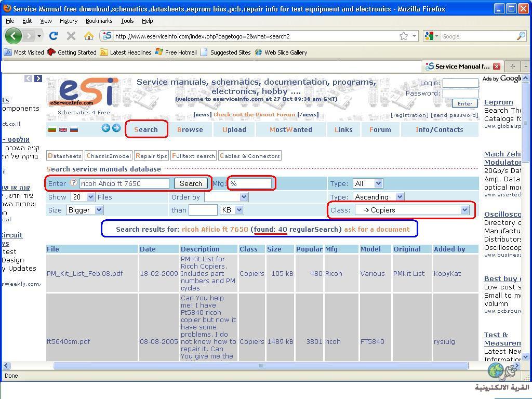
Task: Open the History menu
Action: pyautogui.click(x=69, y=21)
